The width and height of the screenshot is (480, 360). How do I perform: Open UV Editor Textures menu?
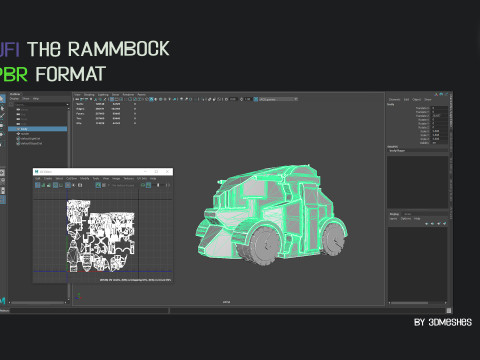129,179
